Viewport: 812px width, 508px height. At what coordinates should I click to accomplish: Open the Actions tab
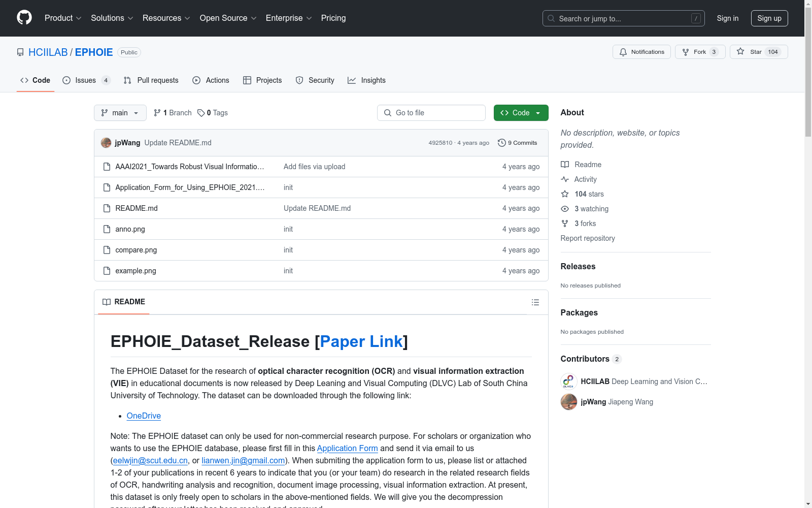[211, 80]
